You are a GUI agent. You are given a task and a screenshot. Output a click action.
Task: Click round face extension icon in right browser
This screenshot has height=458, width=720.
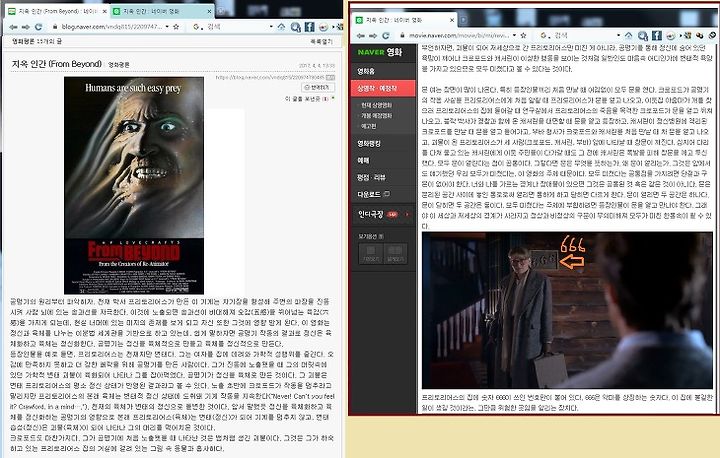coord(671,35)
